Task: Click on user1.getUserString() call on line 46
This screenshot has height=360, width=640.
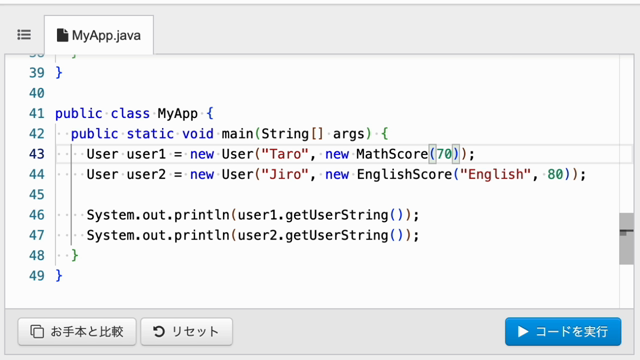Action: click(320, 215)
